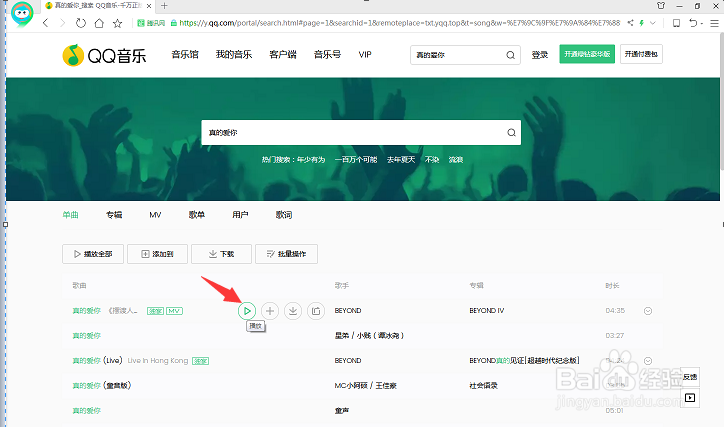Click the 下载 button above the list

pos(221,254)
